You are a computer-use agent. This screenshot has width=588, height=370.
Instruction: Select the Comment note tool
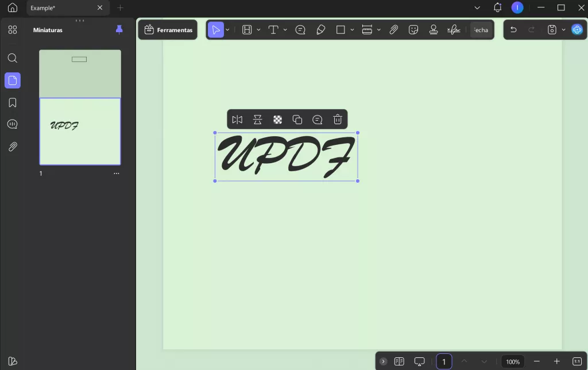coord(300,30)
